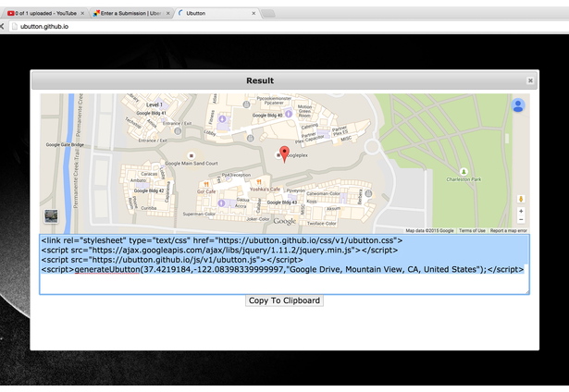Click the Charleston Park label

click(x=464, y=179)
